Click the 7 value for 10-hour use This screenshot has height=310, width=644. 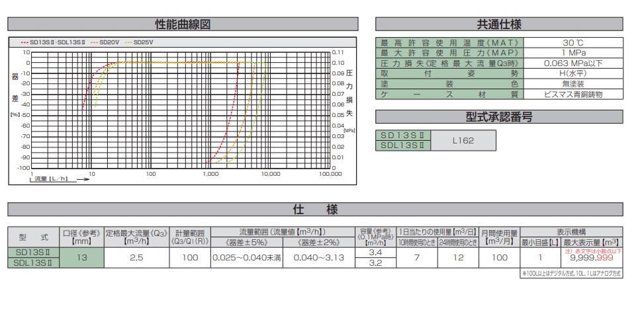click(x=417, y=258)
